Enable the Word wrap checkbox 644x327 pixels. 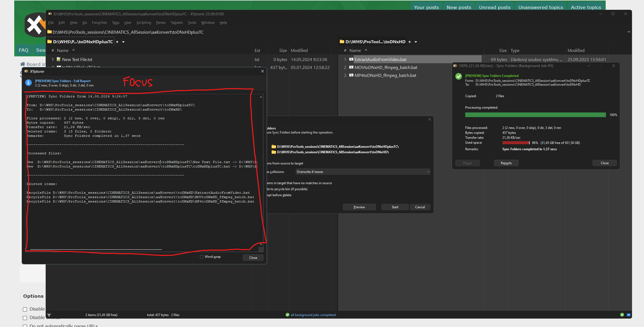(202, 257)
